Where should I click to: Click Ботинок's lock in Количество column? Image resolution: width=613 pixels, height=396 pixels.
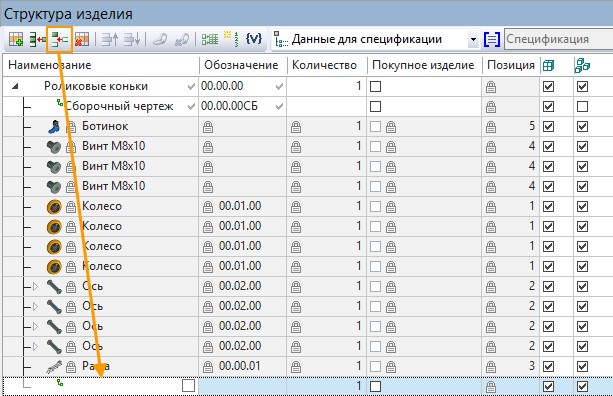click(296, 127)
